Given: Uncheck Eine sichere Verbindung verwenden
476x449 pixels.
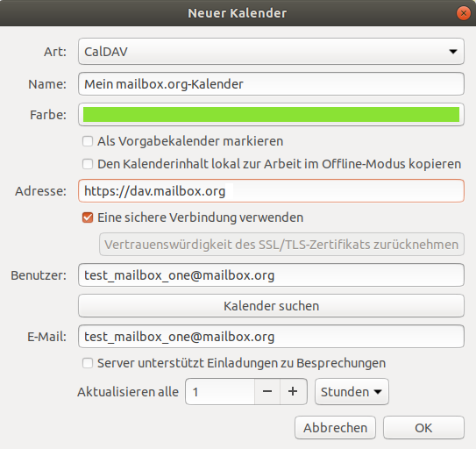Looking at the screenshot, I should click(x=88, y=217).
